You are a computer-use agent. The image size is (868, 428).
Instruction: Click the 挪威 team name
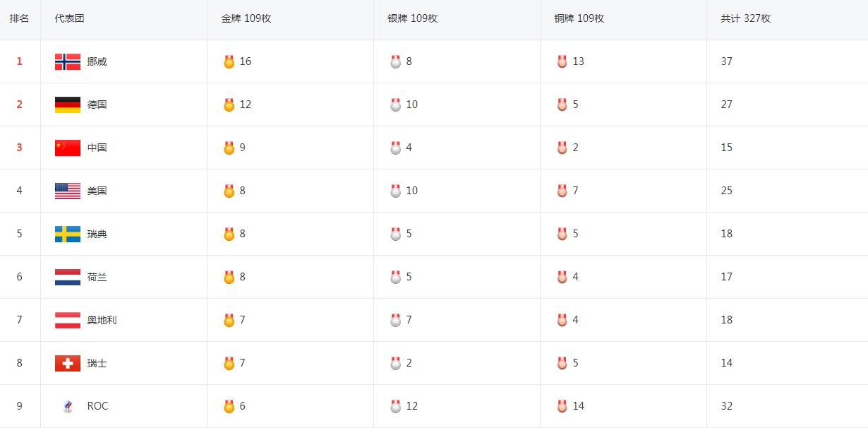click(97, 61)
